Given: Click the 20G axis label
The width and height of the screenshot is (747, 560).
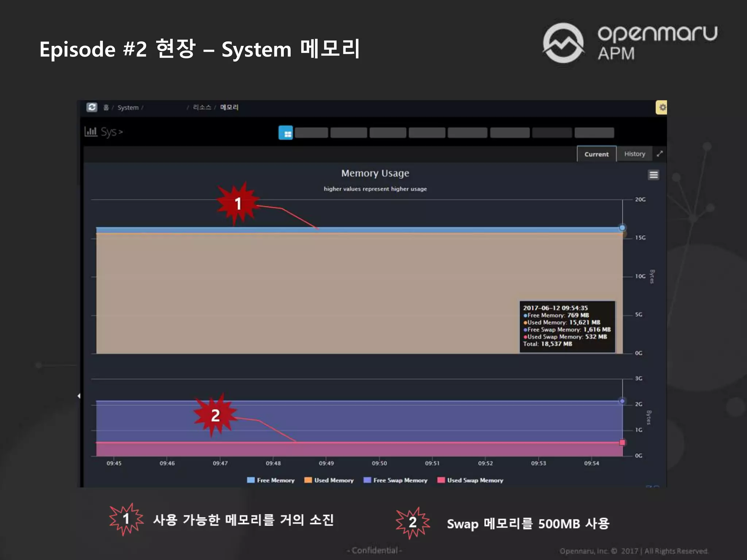Looking at the screenshot, I should [x=640, y=199].
